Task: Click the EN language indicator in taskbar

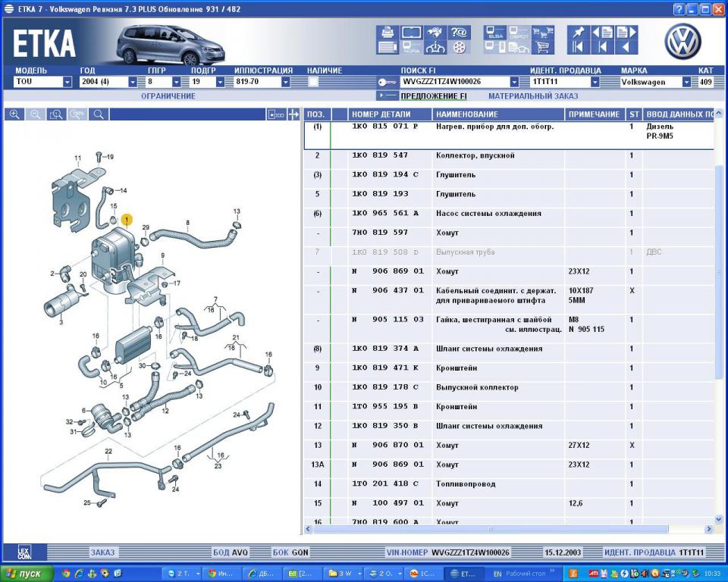Action: click(x=497, y=574)
